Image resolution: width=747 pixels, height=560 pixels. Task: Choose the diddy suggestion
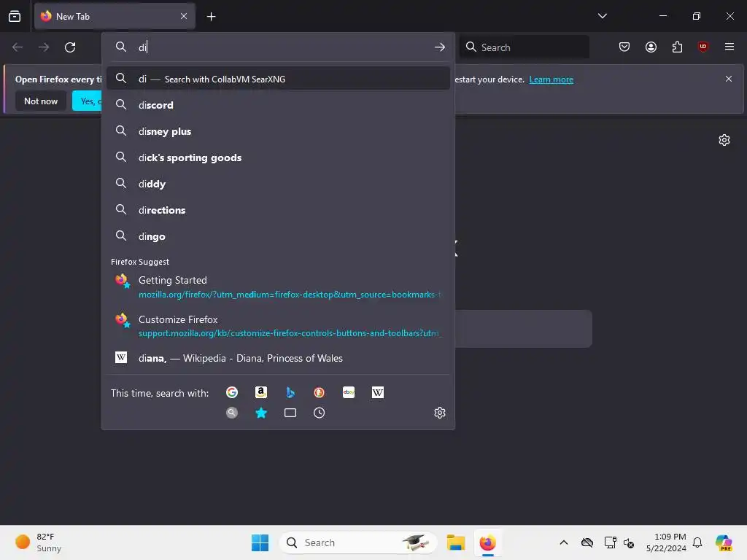[x=278, y=184]
